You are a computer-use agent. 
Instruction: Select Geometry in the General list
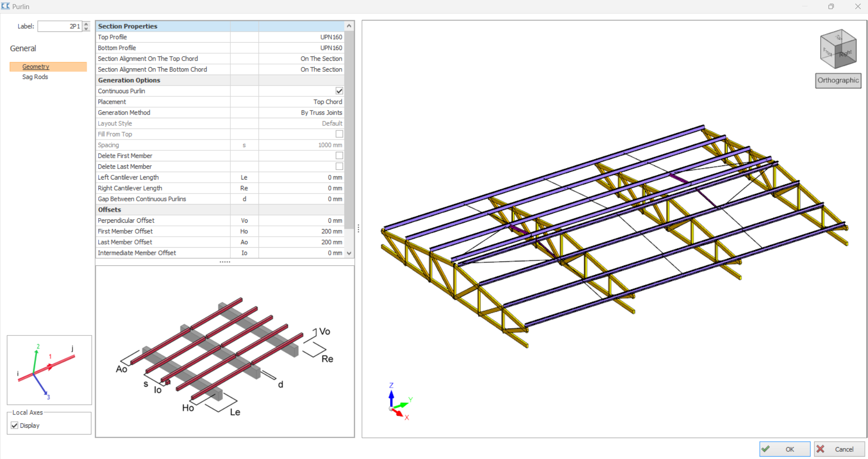point(36,67)
